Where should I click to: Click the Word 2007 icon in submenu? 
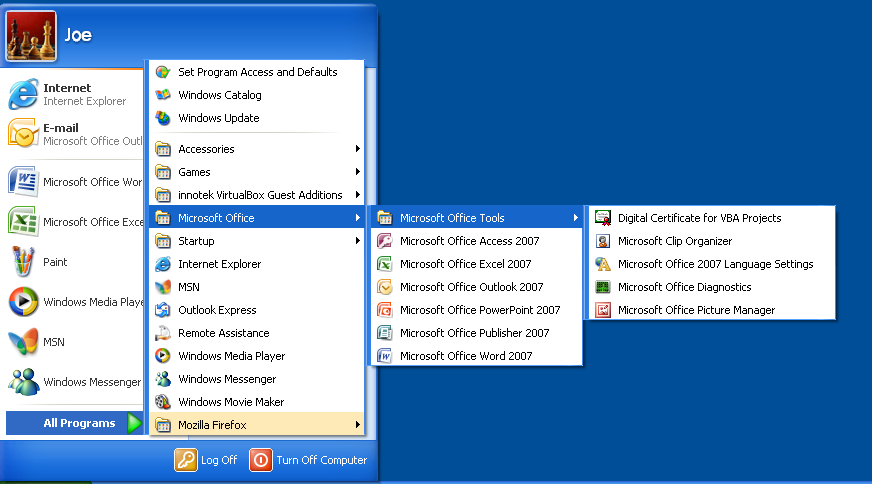tap(385, 355)
